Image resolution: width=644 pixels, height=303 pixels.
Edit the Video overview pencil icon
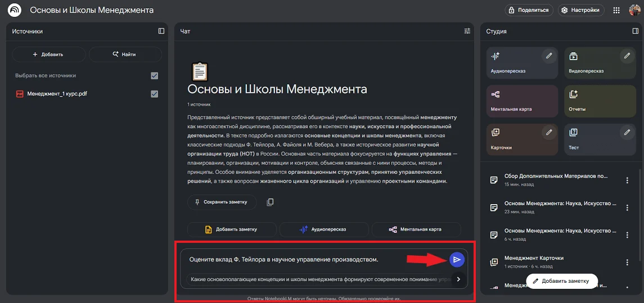627,56
